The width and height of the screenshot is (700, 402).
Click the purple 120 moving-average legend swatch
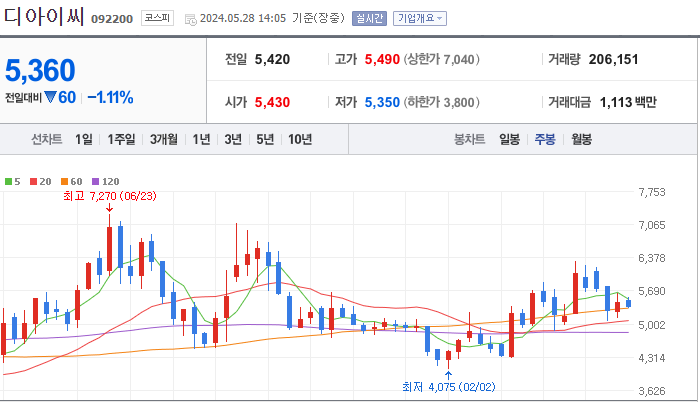pyautogui.click(x=96, y=181)
